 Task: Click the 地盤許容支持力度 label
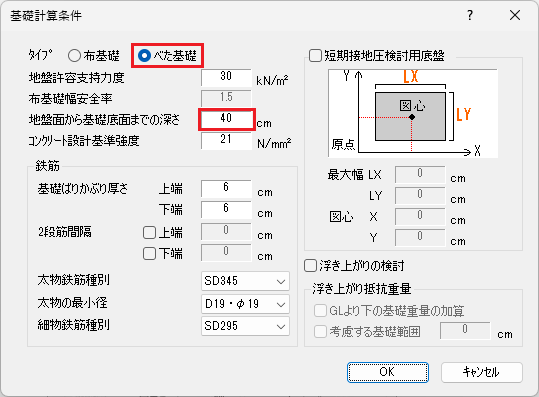point(76,78)
